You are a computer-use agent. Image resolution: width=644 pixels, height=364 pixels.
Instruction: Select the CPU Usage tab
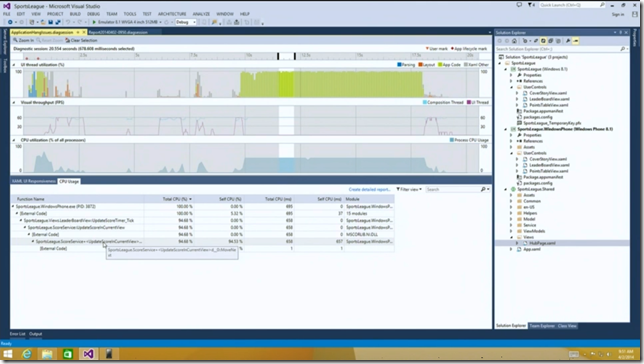[69, 181]
